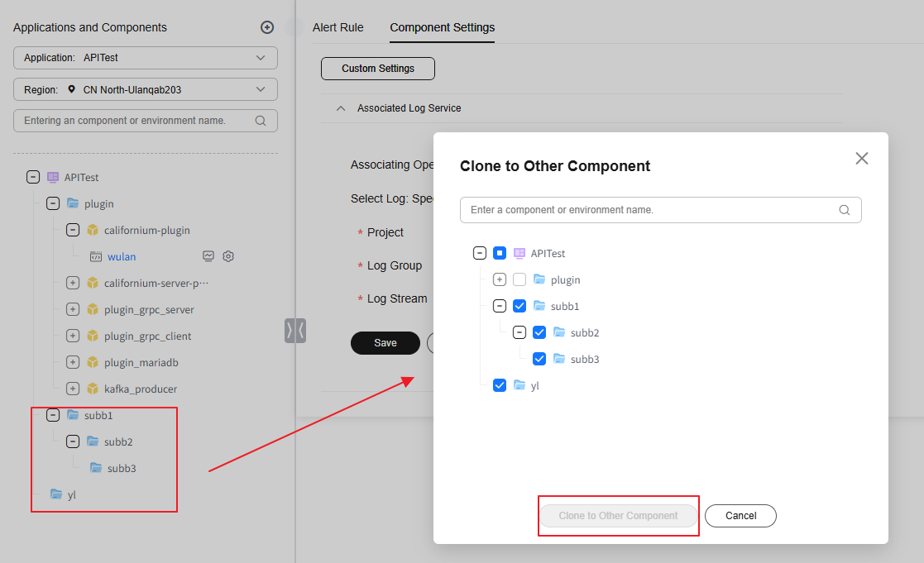Click the settings gear next to wulan
The width and height of the screenshot is (924, 563).
[228, 256]
